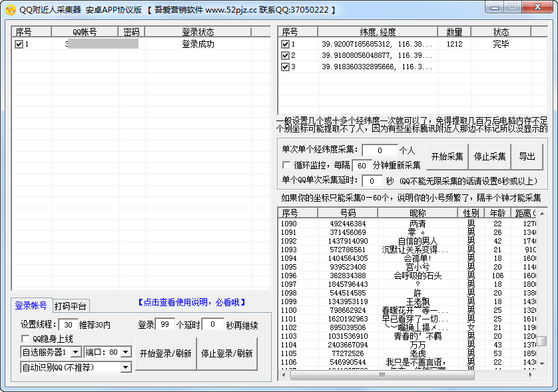Click the horizontal scrollbar left arrow

284,375
